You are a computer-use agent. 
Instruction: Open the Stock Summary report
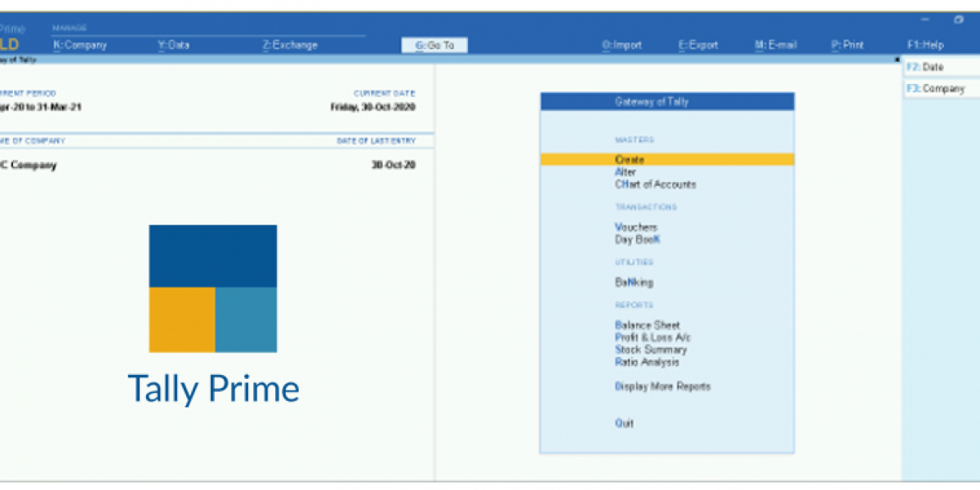pyautogui.click(x=651, y=350)
